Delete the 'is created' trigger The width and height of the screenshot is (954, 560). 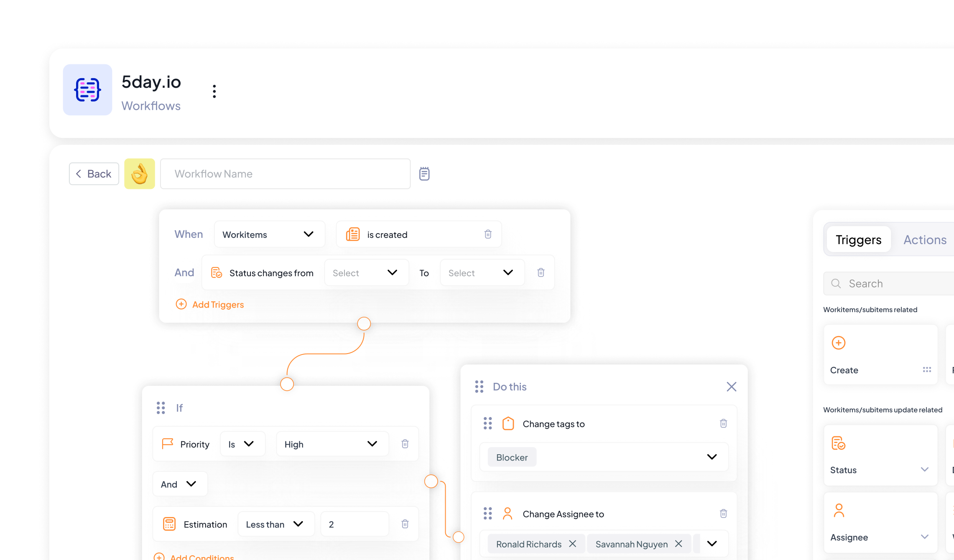pyautogui.click(x=488, y=234)
